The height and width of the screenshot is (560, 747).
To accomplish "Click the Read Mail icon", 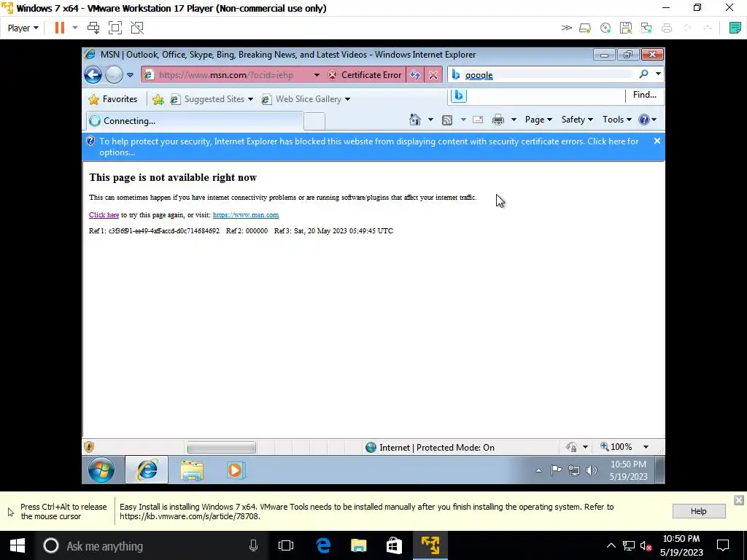I will tap(478, 120).
